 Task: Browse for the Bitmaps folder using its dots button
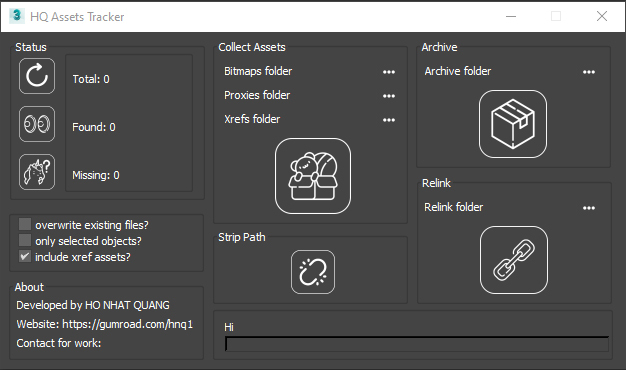point(389,72)
